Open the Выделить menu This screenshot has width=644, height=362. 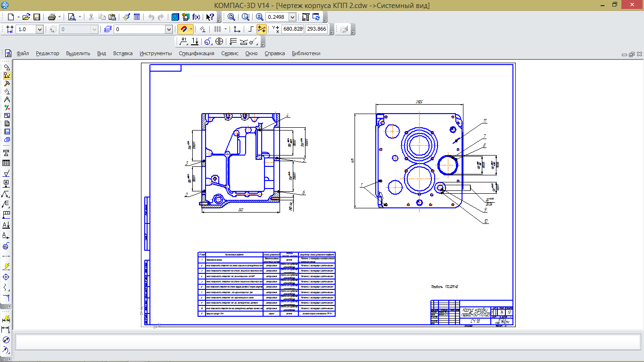pos(78,53)
